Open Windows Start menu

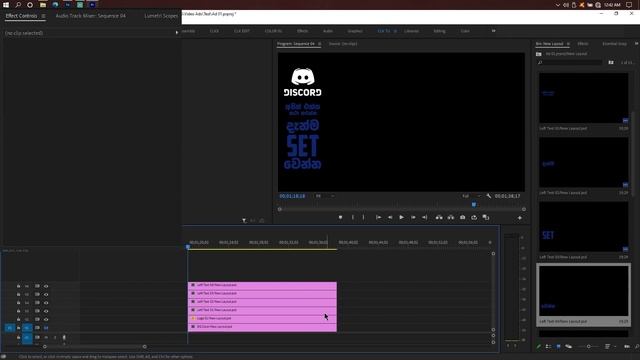click(6, 4)
